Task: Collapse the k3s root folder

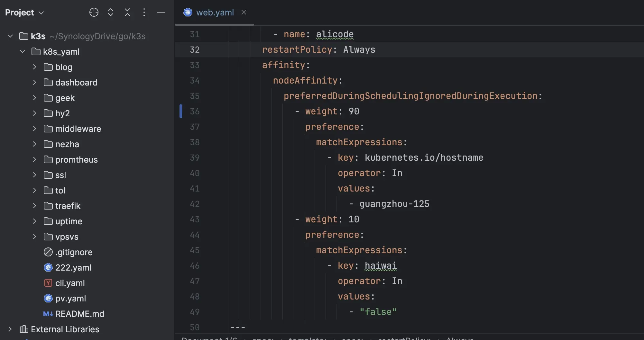Action: [10, 36]
